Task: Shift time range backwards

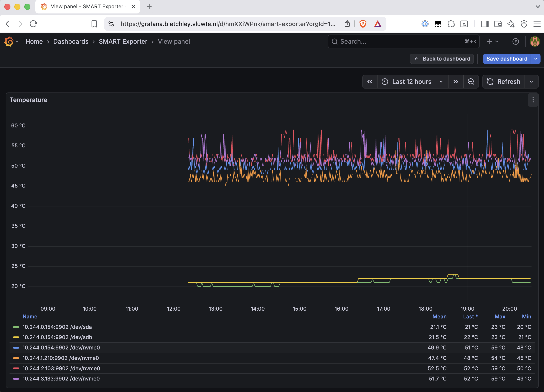Action: (370, 82)
